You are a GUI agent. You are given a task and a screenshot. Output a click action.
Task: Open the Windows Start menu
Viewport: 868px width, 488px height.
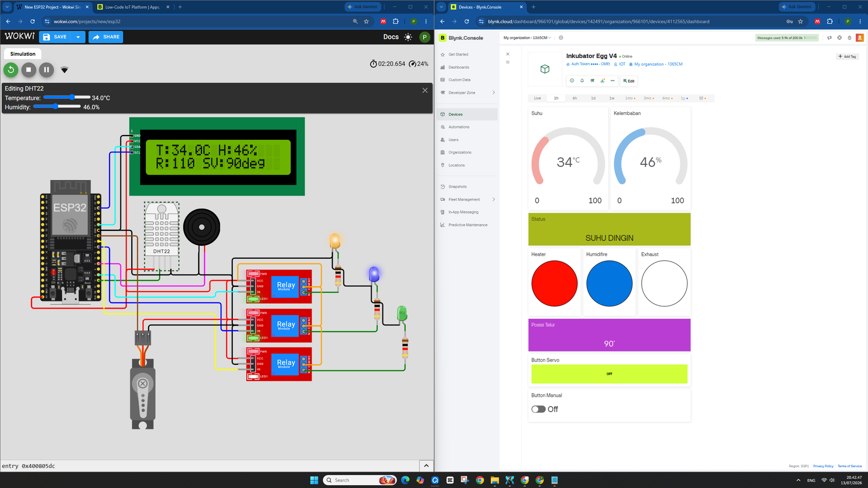pyautogui.click(x=314, y=480)
